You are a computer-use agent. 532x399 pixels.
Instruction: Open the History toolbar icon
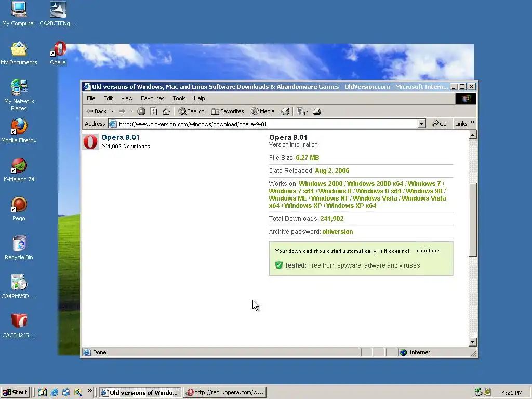[x=285, y=111]
